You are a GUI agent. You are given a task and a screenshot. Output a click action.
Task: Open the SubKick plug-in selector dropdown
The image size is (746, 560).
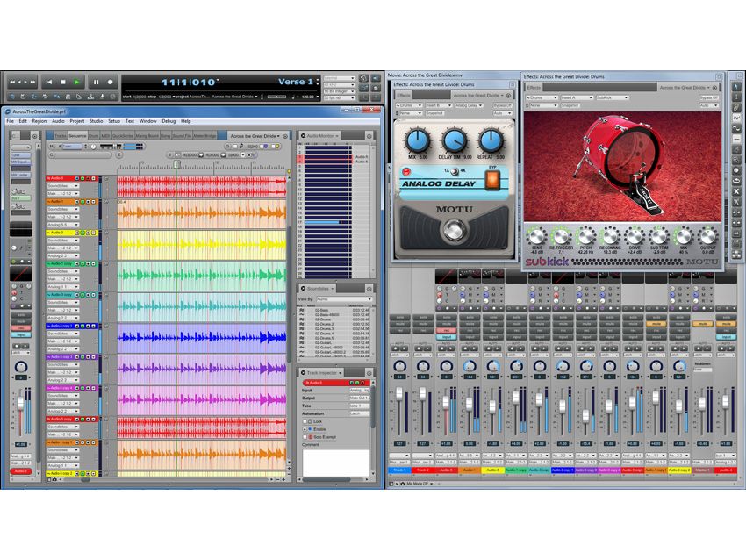point(613,97)
